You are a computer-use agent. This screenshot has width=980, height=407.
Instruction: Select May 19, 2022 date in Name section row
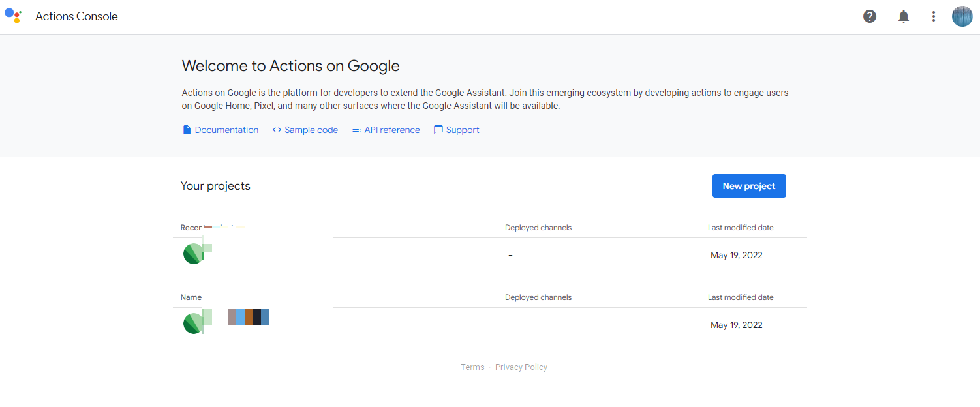(737, 325)
